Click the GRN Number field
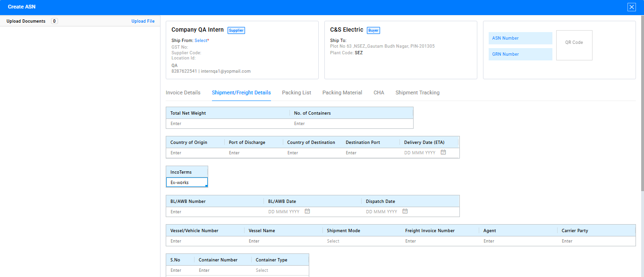 tap(520, 54)
